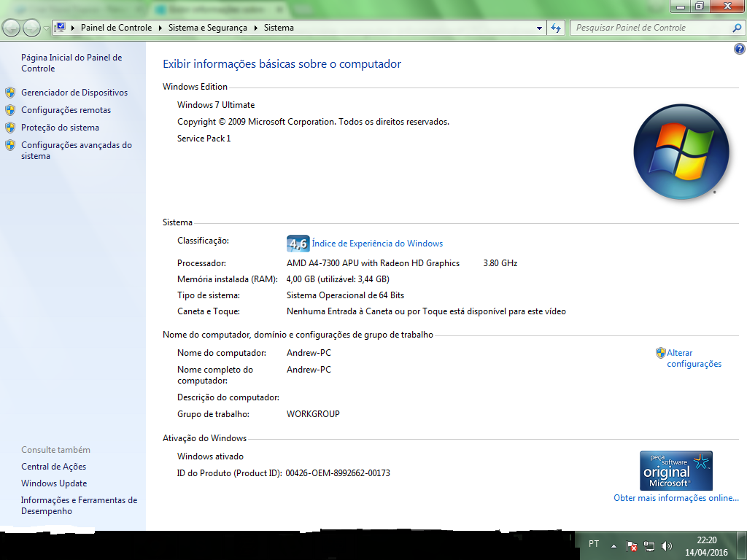Select Sistema e Segurança breadcrumb
The width and height of the screenshot is (747, 560).
tap(208, 28)
